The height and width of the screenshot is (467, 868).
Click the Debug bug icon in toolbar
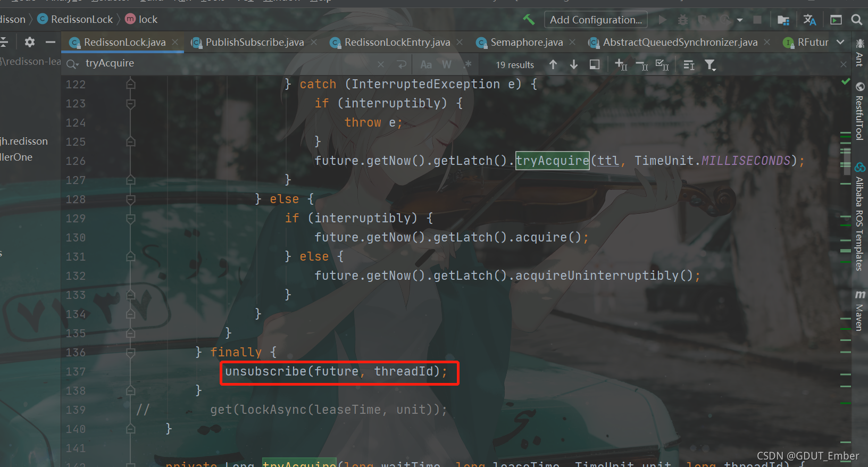point(683,20)
